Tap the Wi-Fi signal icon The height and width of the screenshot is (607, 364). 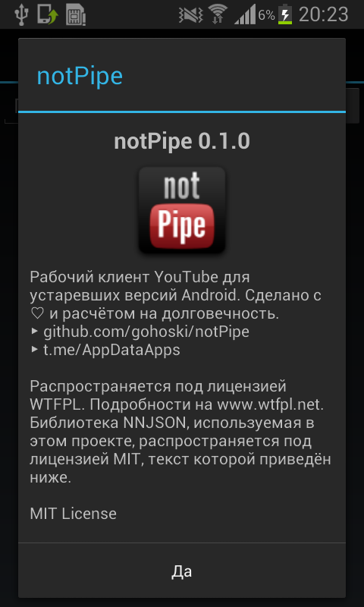tap(218, 14)
